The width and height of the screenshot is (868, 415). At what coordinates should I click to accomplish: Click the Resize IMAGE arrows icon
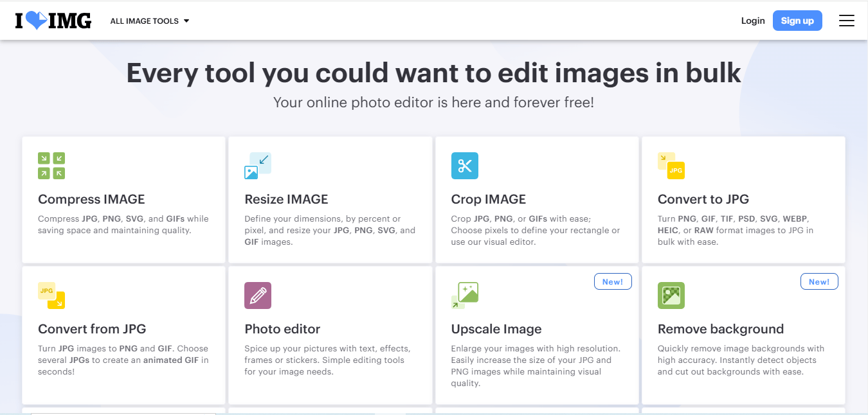pos(258,164)
